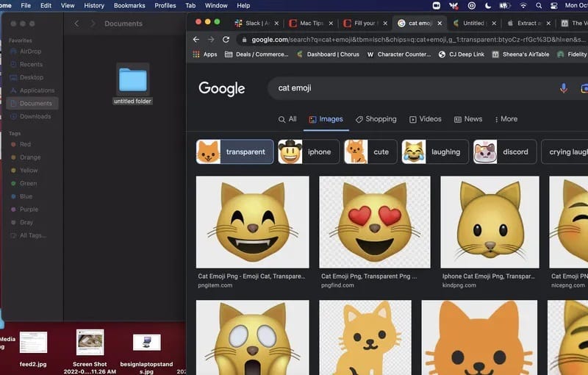Open the Shopping results link
Screen dimensions: 588x375
pos(376,119)
